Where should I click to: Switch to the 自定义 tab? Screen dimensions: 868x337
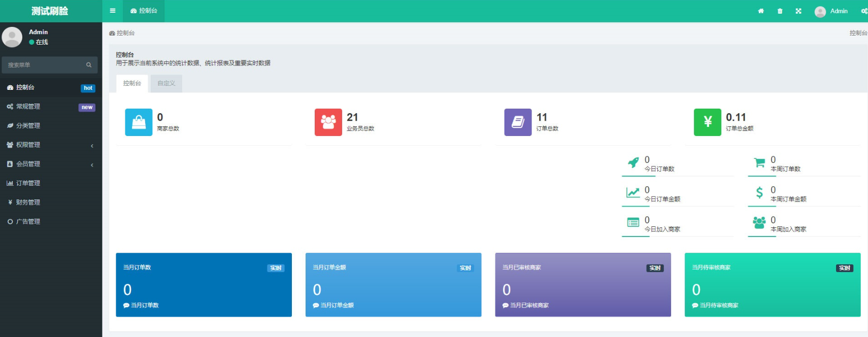[166, 83]
